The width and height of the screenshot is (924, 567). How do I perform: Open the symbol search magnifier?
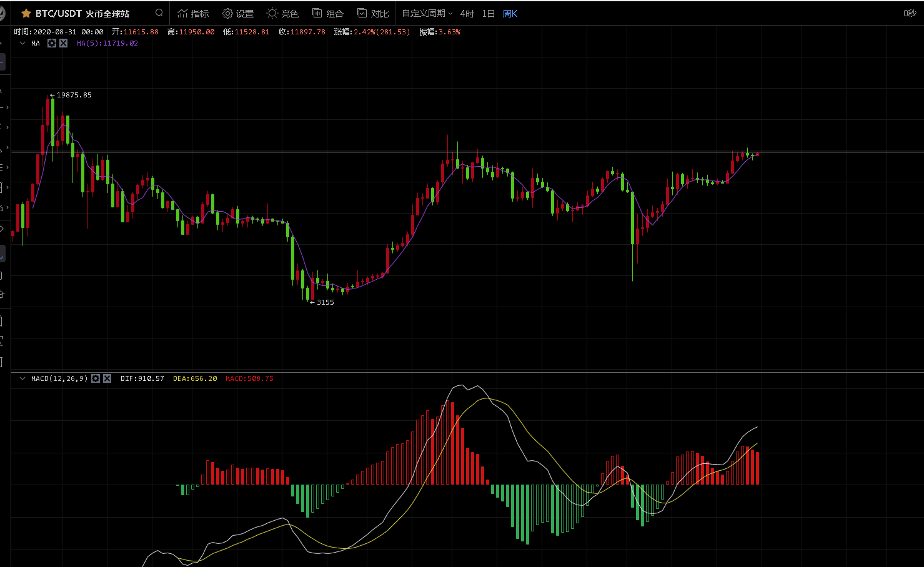[x=159, y=13]
